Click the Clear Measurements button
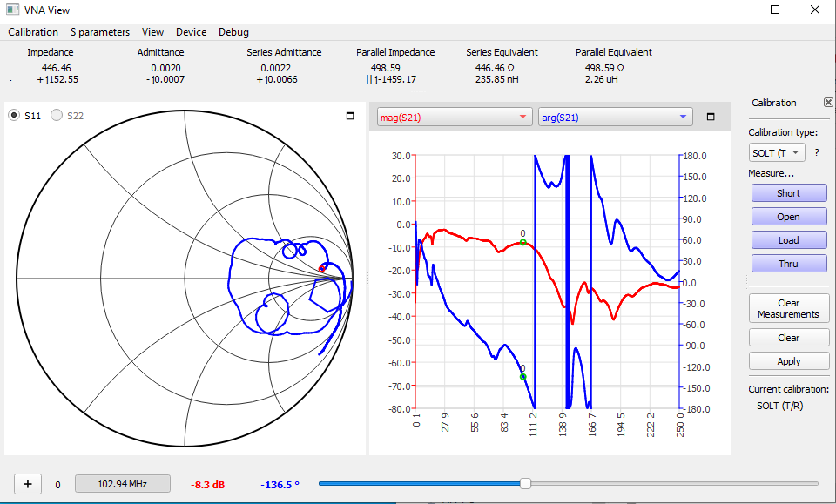The height and width of the screenshot is (504, 836). (789, 308)
